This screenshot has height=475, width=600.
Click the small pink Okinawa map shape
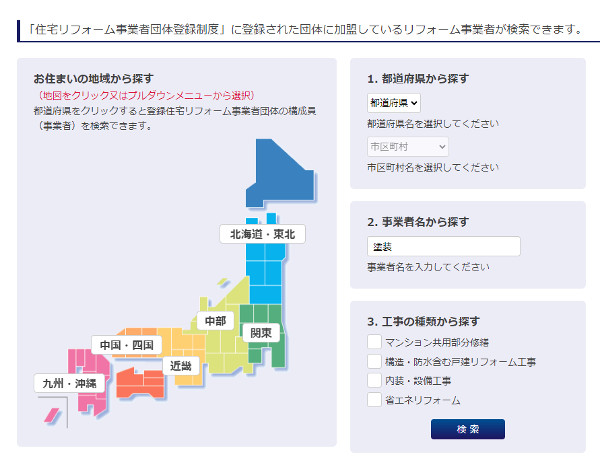pyautogui.click(x=52, y=415)
